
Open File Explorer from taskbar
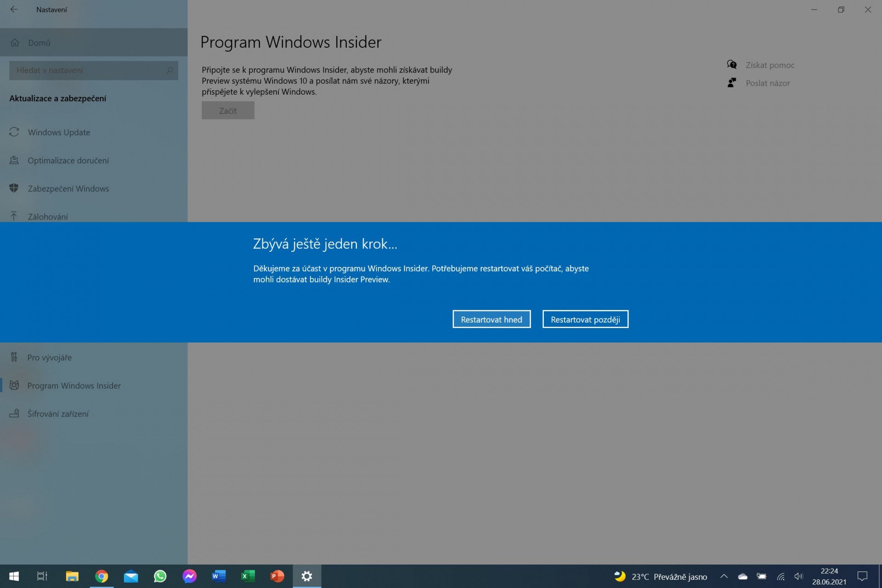click(72, 576)
